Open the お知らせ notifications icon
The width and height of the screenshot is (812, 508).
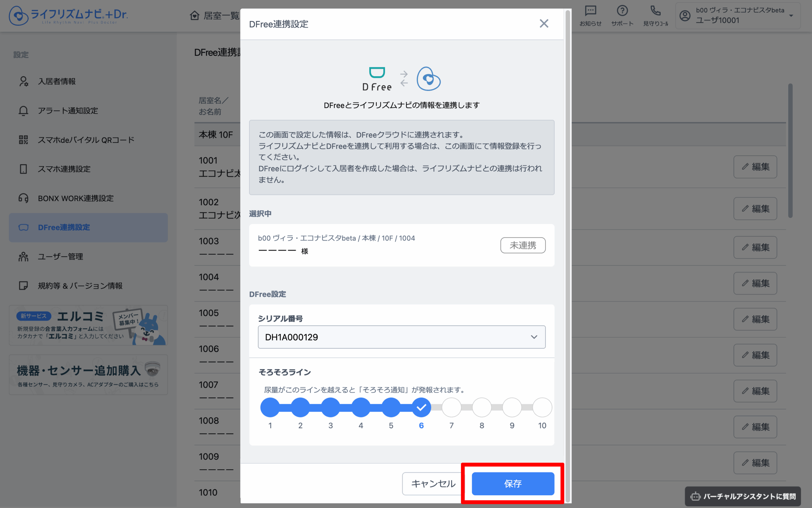(x=590, y=16)
